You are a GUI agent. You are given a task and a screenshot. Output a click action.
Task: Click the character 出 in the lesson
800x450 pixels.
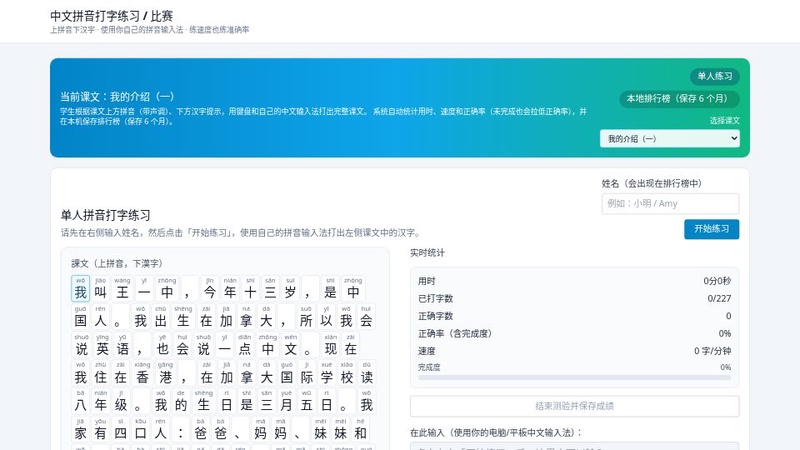[161, 317]
